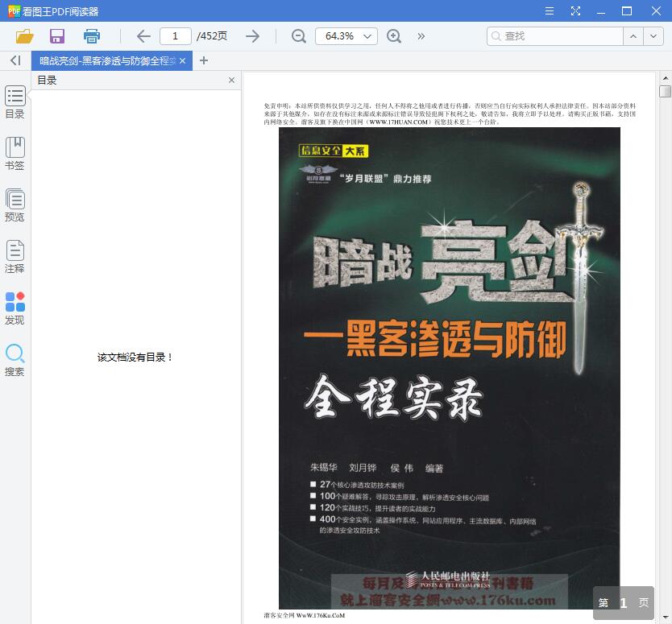Find previous match with up arrow

pyautogui.click(x=633, y=36)
